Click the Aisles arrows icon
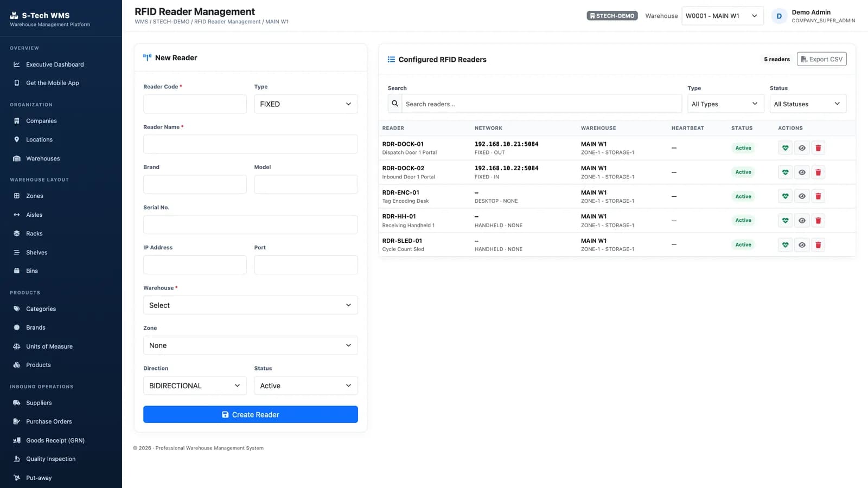This screenshot has height=488, width=868. click(17, 215)
